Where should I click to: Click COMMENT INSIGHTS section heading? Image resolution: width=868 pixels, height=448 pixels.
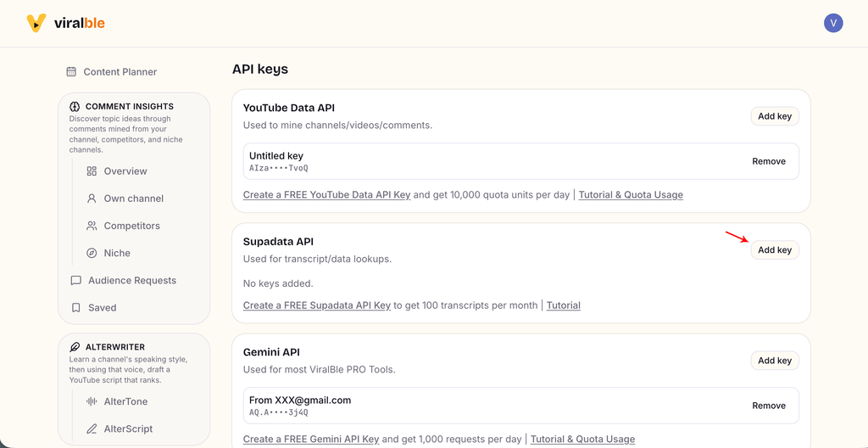[130, 106]
